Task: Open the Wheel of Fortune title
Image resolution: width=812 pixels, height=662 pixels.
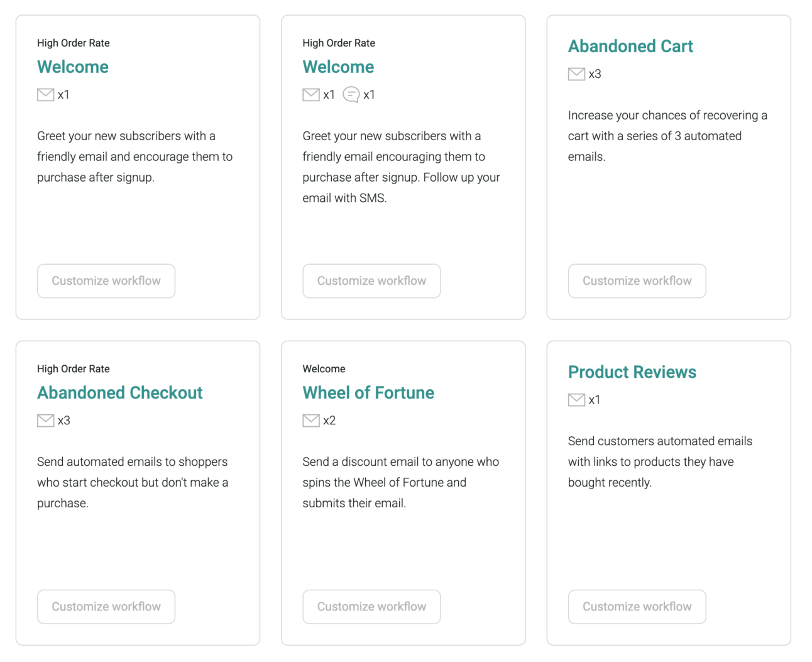Action: (368, 393)
